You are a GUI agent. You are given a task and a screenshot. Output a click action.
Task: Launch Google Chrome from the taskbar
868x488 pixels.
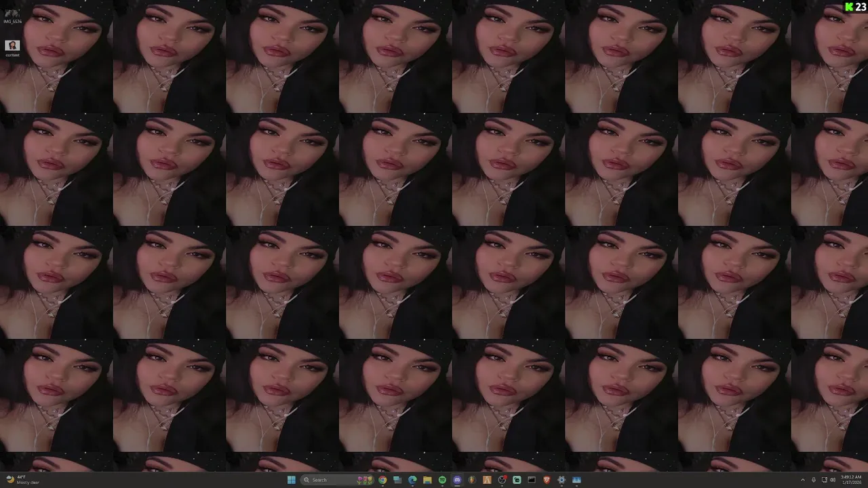[382, 480]
